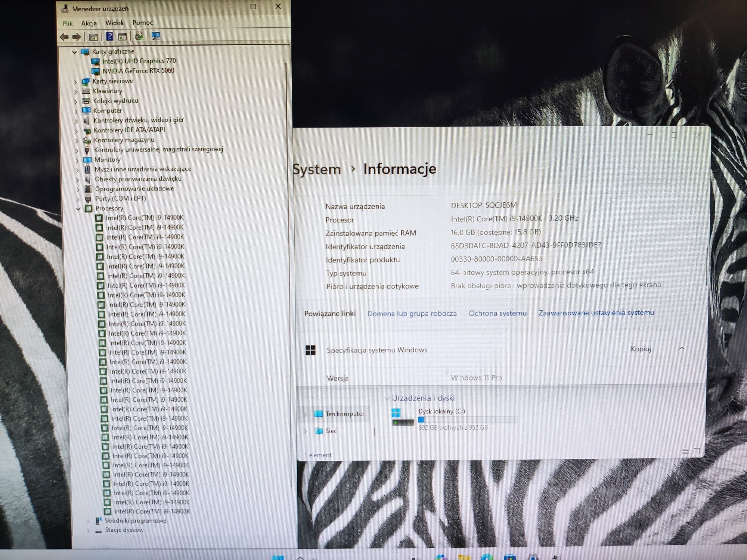This screenshot has height=560, width=747.
Task: Click the Windows 11 Pro version text
Action: click(477, 378)
